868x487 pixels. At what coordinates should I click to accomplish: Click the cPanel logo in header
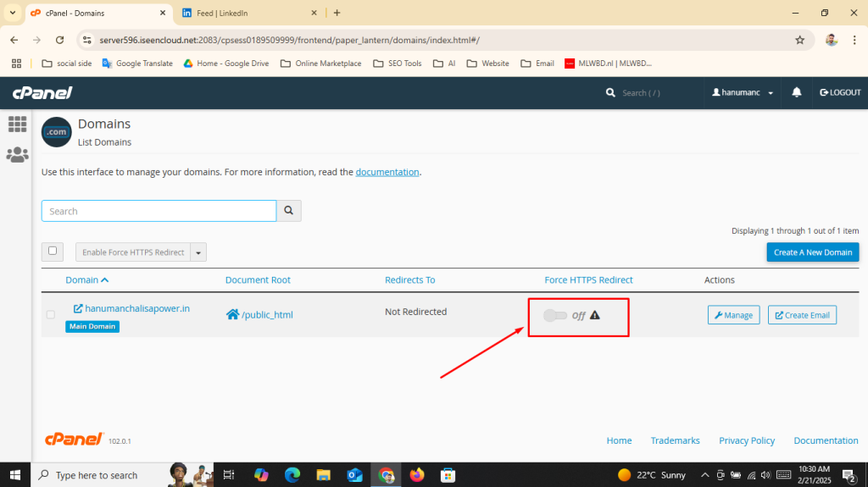(x=42, y=92)
